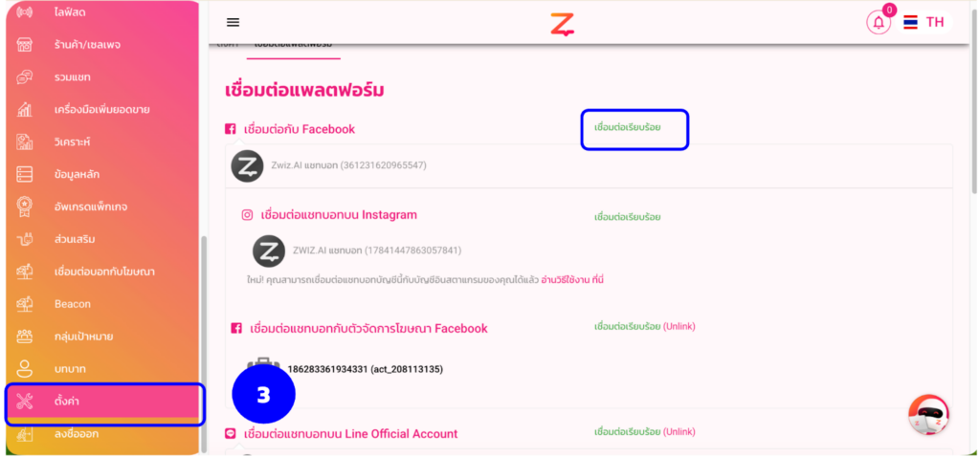Image resolution: width=980 pixels, height=457 pixels.
Task: Click the กลุ่มเป้าหมาย audience icon
Action: (24, 337)
